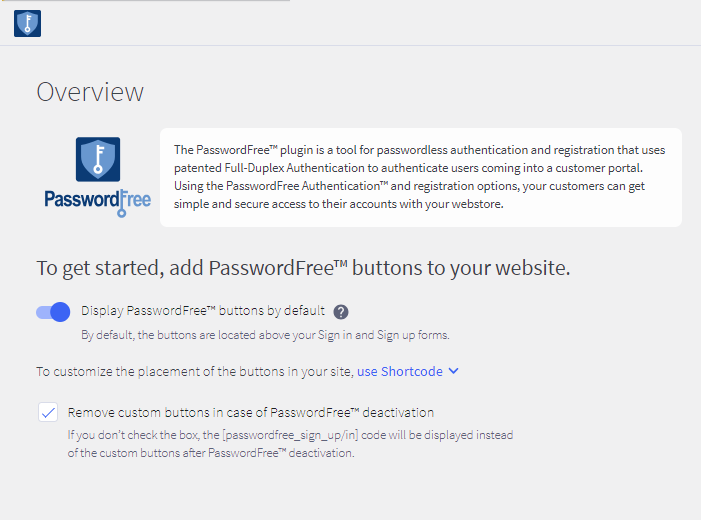Viewport: 701px width, 520px height.
Task: Click the Overview page heading
Action: pyautogui.click(x=90, y=92)
